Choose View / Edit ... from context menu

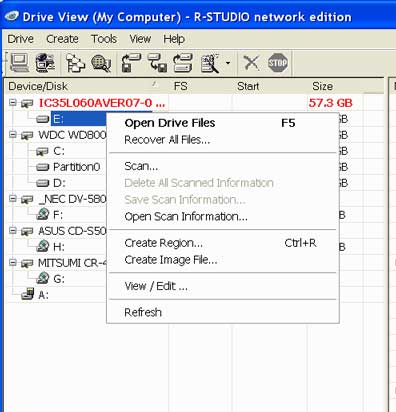tap(223, 286)
